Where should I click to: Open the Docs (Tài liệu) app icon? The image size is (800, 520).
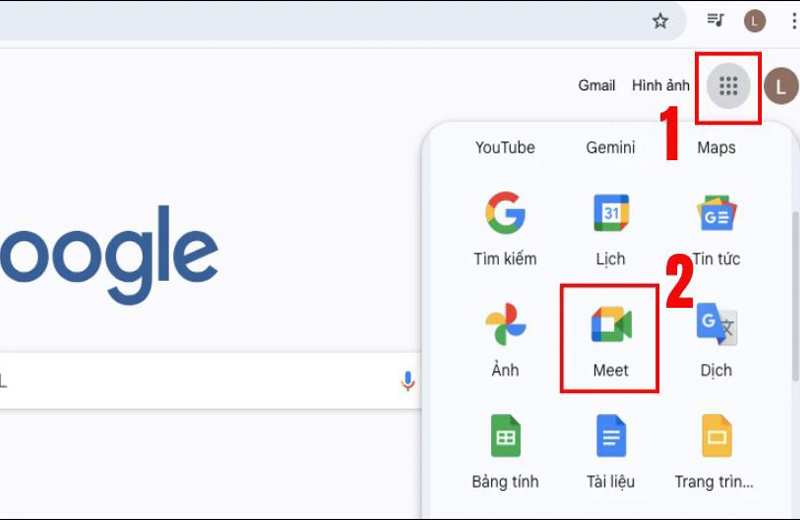[611, 435]
